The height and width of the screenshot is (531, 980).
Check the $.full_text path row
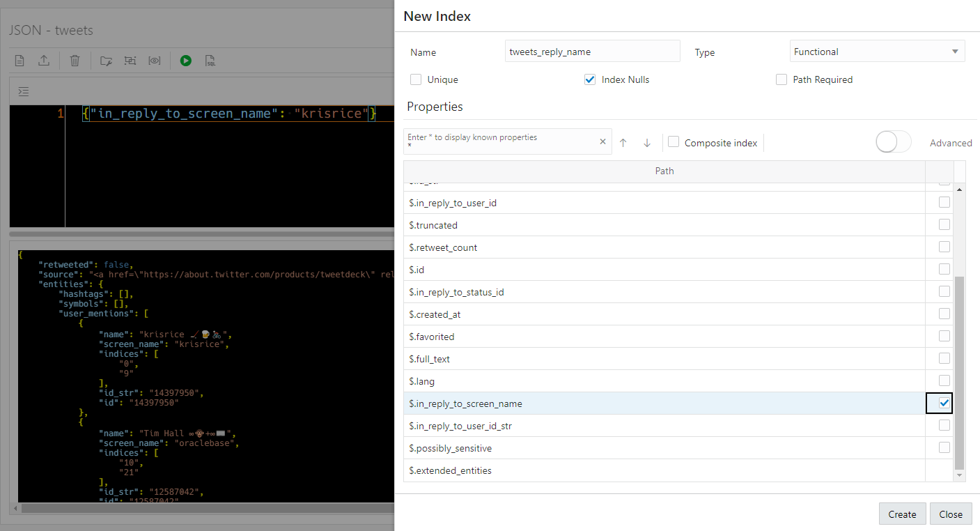(944, 358)
